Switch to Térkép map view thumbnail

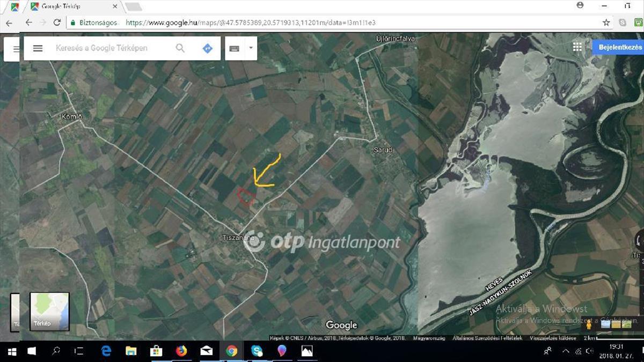pyautogui.click(x=49, y=311)
